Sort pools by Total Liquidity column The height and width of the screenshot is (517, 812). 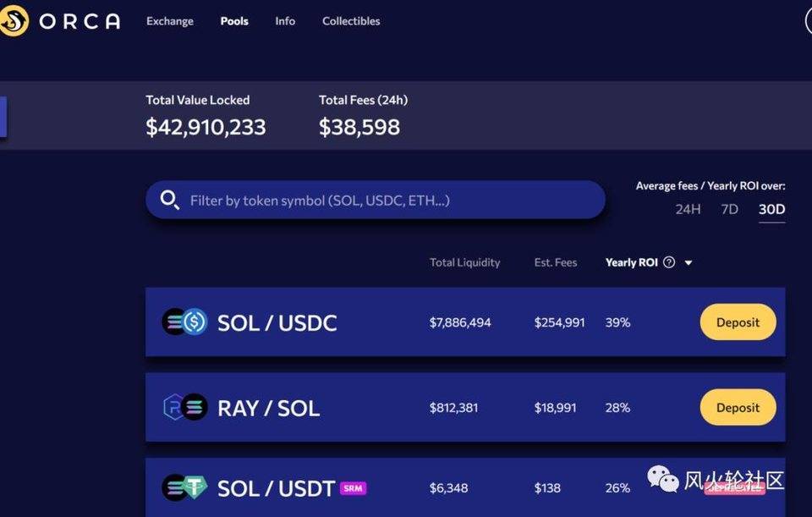(x=464, y=262)
